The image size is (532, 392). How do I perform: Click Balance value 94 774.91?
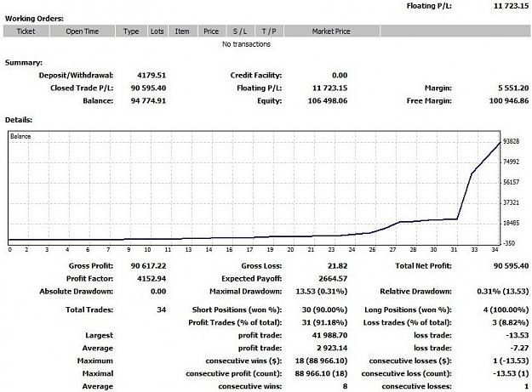pyautogui.click(x=148, y=100)
